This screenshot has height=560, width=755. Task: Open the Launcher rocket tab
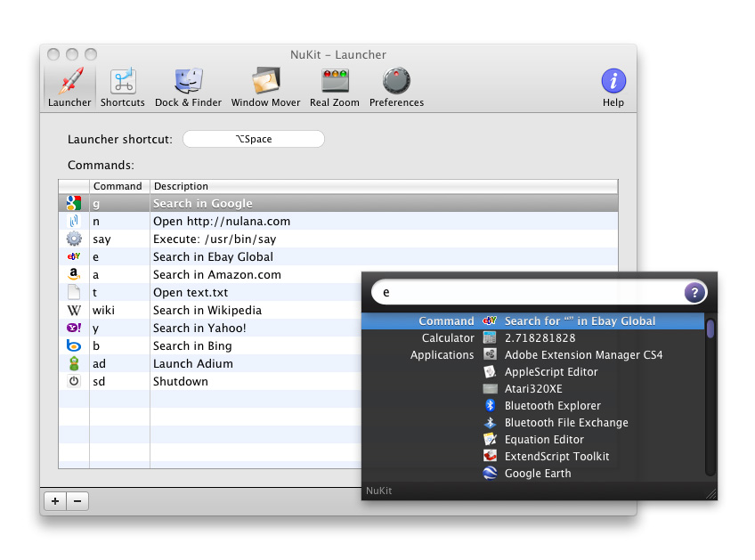coord(69,87)
